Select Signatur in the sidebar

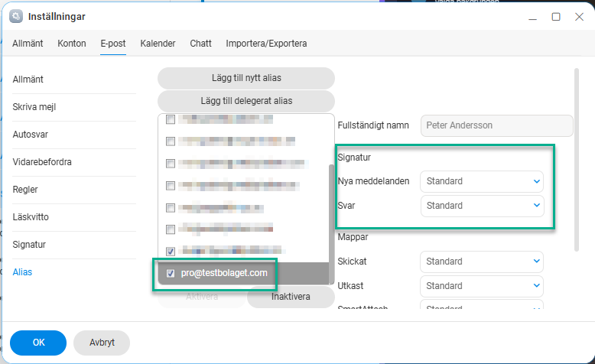click(29, 245)
